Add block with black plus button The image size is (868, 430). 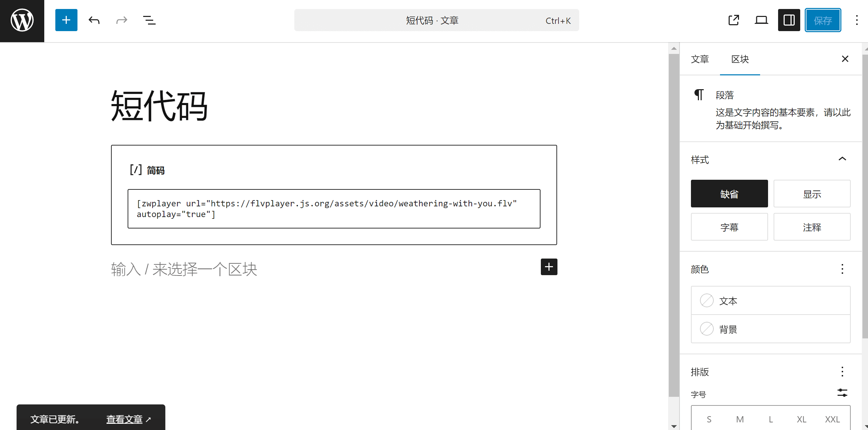tap(549, 267)
